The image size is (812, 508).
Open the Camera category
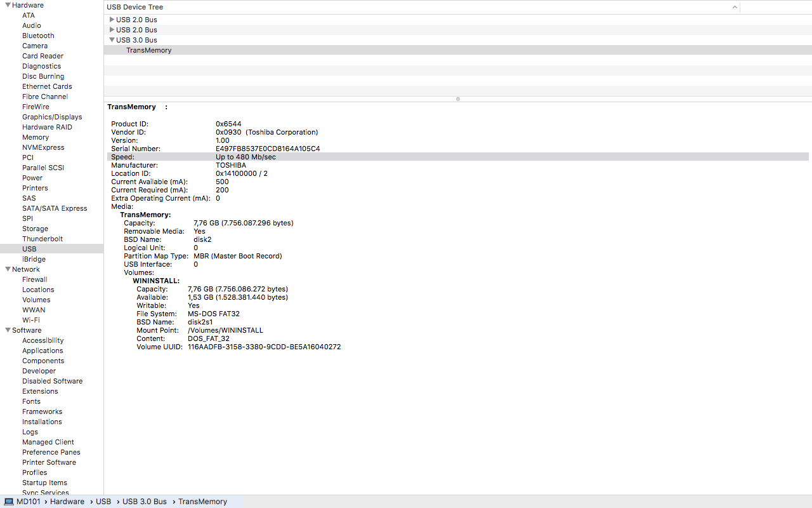[x=35, y=46]
